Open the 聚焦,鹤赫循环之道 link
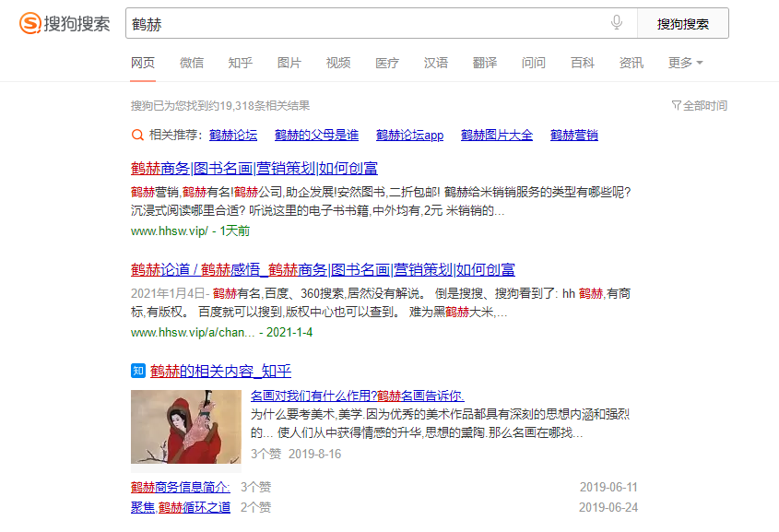The width and height of the screenshot is (779, 532). point(181,507)
